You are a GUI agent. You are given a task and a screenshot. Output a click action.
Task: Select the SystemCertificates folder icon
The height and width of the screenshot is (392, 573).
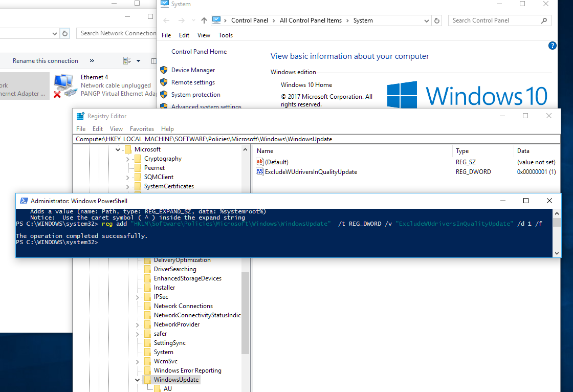click(x=138, y=186)
